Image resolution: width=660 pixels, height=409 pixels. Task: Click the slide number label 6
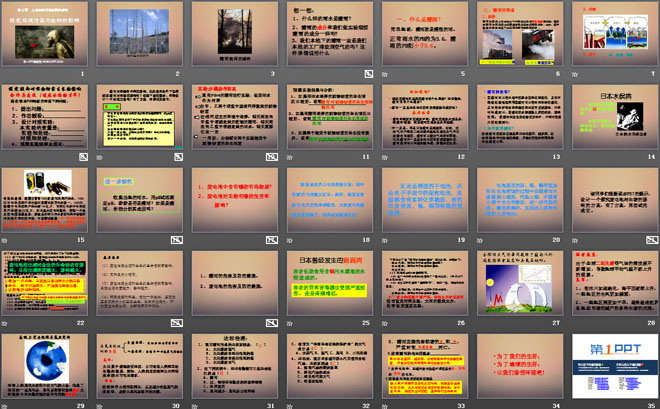(x=558, y=74)
